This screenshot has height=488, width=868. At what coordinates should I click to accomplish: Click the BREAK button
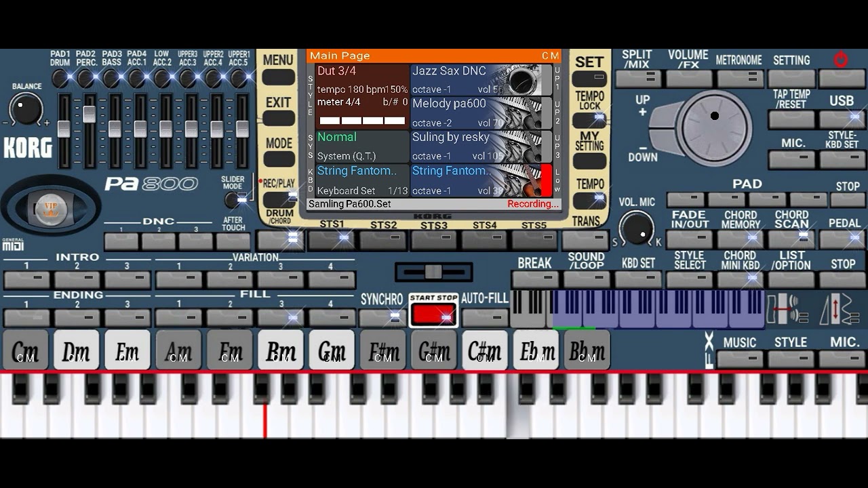point(534,279)
